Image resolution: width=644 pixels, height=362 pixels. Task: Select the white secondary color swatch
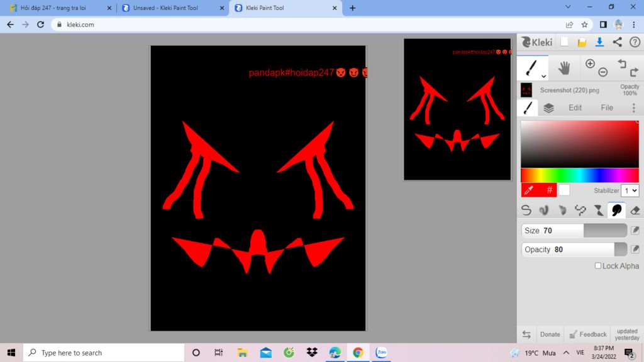564,190
